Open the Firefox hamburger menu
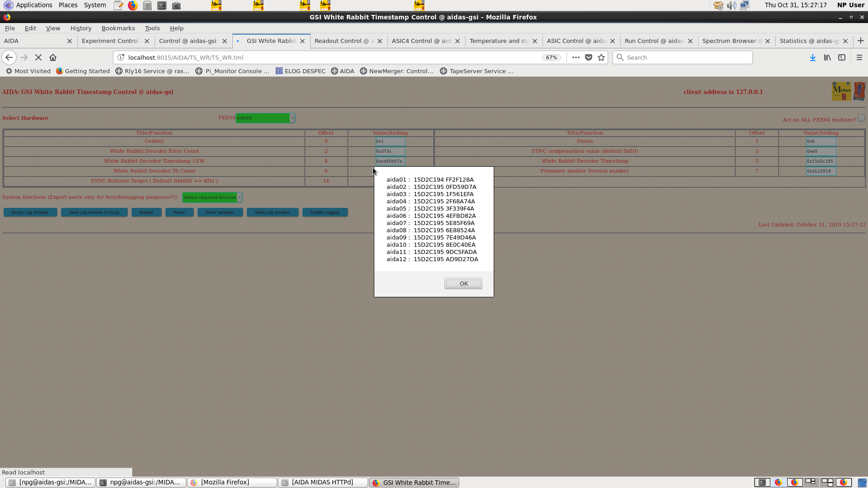 (x=859, y=57)
